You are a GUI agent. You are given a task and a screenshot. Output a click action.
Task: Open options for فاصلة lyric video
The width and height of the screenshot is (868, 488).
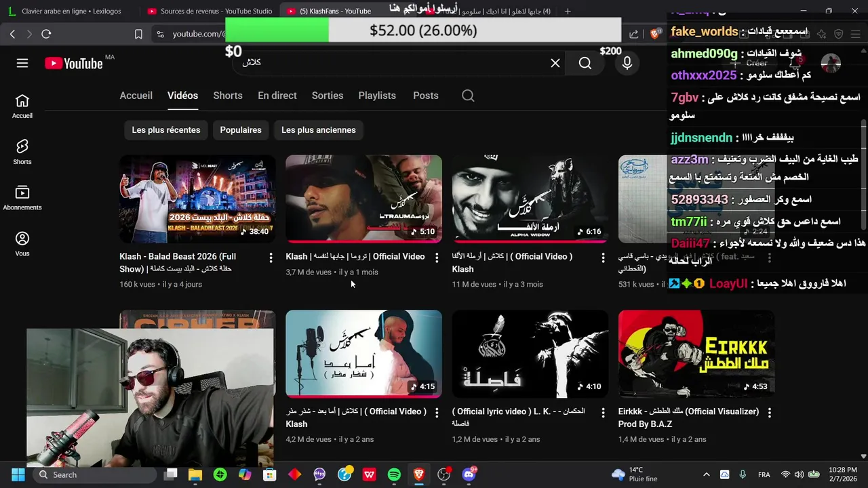coord(603,412)
